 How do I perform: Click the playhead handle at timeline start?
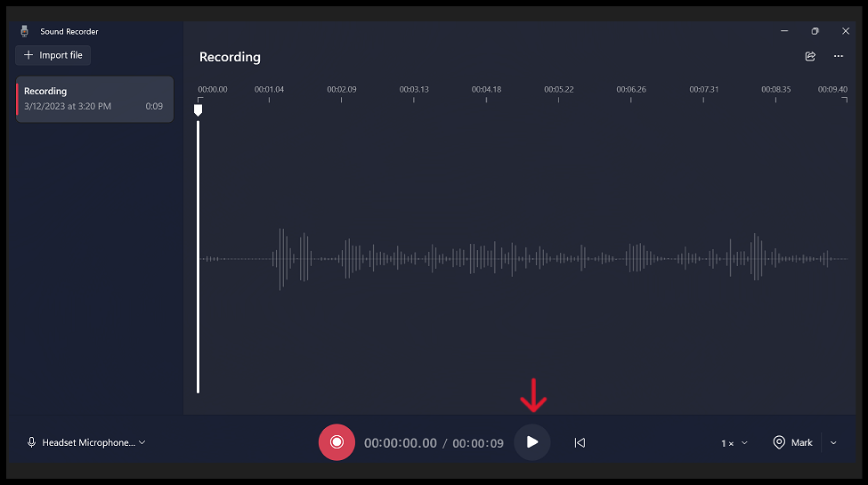pos(198,110)
